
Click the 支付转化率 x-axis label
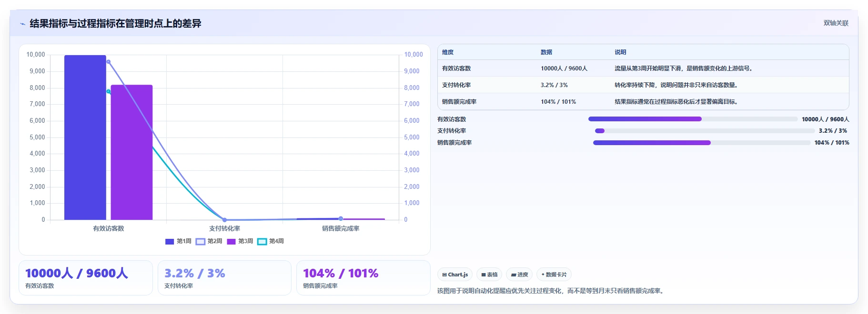pyautogui.click(x=224, y=228)
